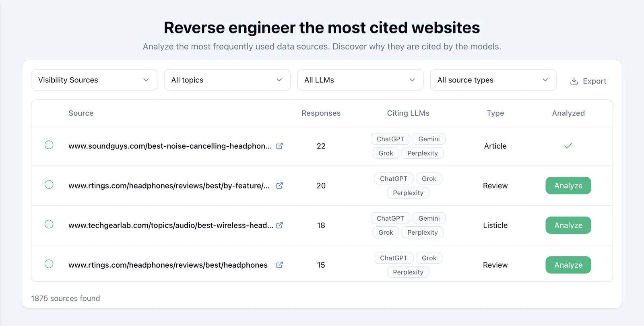Viewport: 644px width, 326px height.
Task: Click the Source column header
Action: pyautogui.click(x=81, y=113)
